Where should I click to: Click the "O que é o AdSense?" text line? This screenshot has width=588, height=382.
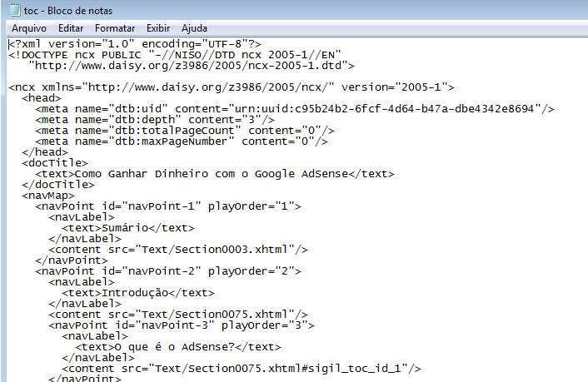(x=178, y=347)
